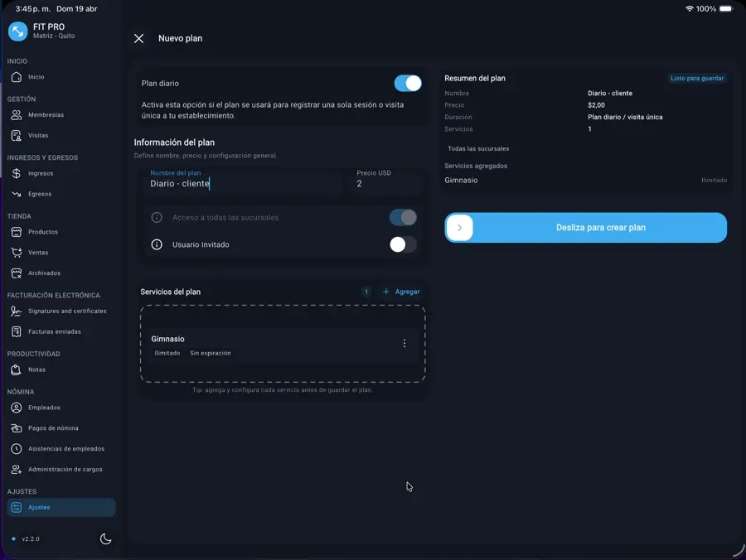
Task: Toggle dark mode moon icon
Action: click(105, 538)
